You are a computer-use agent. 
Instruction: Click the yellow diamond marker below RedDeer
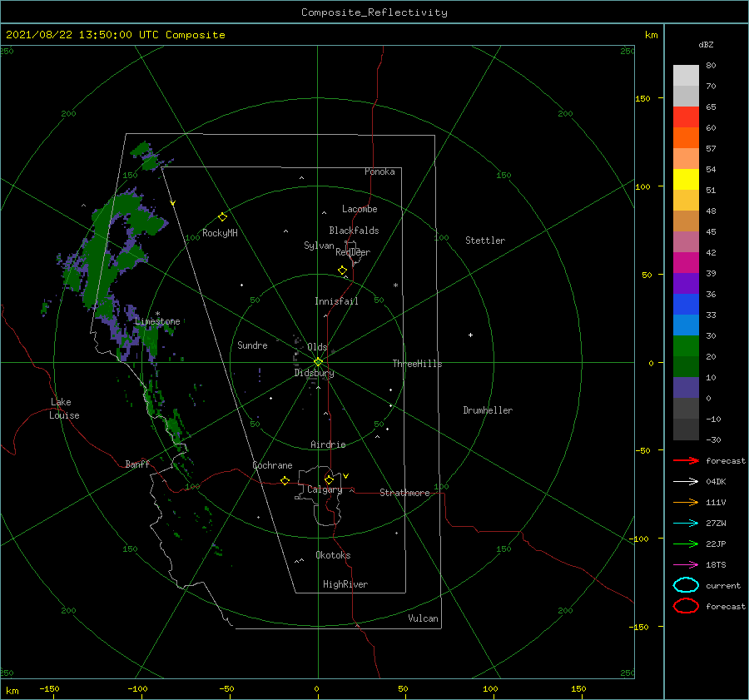[x=342, y=271]
